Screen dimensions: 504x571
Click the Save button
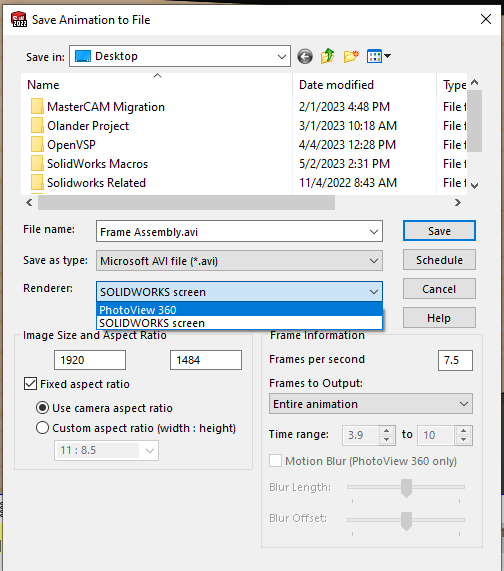coord(439,231)
